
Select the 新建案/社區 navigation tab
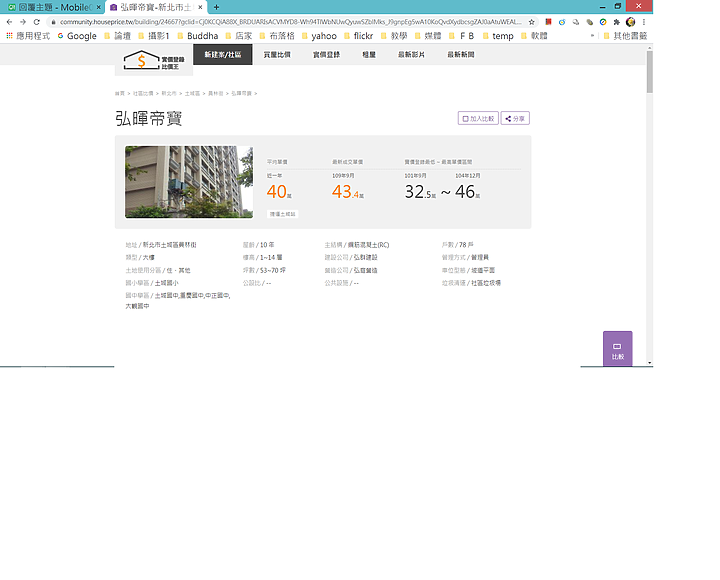click(223, 55)
